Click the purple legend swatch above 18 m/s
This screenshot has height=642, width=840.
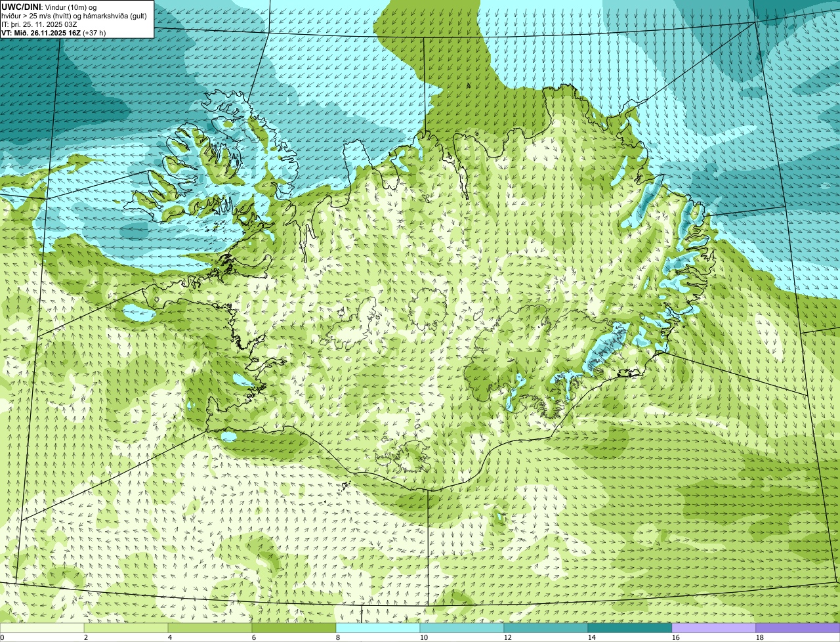[798, 628]
